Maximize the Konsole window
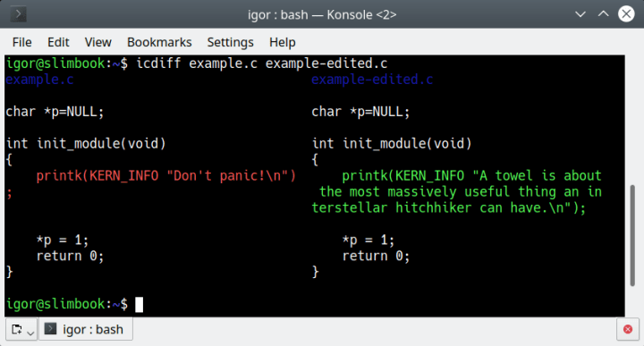Screen dimensions: 644x346 pyautogui.click(x=604, y=14)
